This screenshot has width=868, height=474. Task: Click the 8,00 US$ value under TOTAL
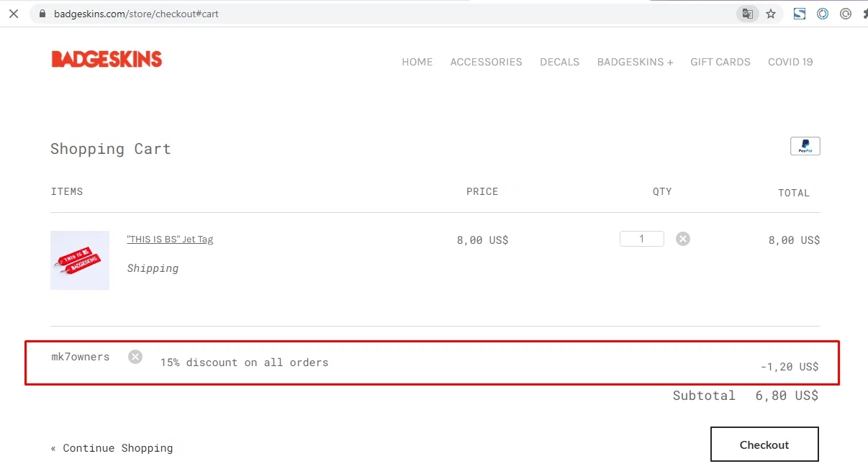pos(794,240)
